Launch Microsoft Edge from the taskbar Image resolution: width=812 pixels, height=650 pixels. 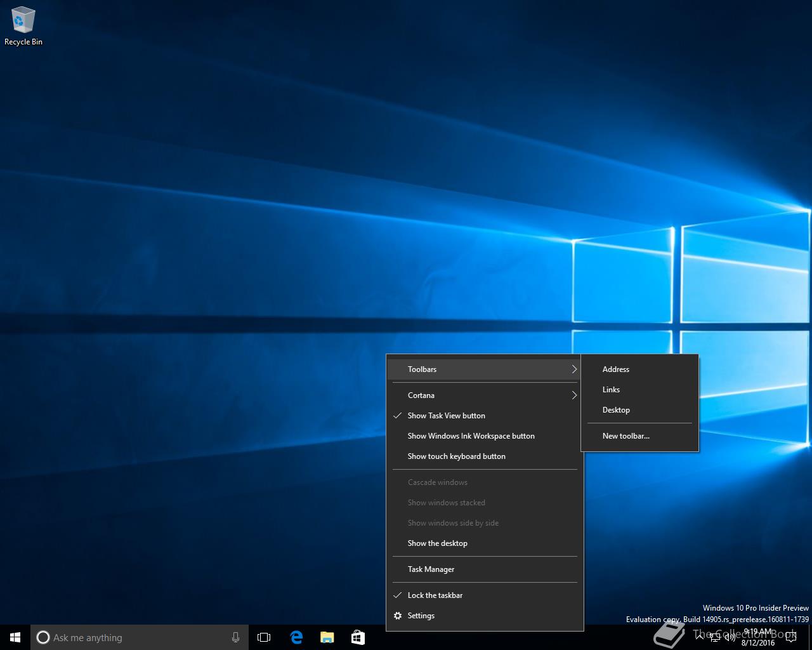296,637
